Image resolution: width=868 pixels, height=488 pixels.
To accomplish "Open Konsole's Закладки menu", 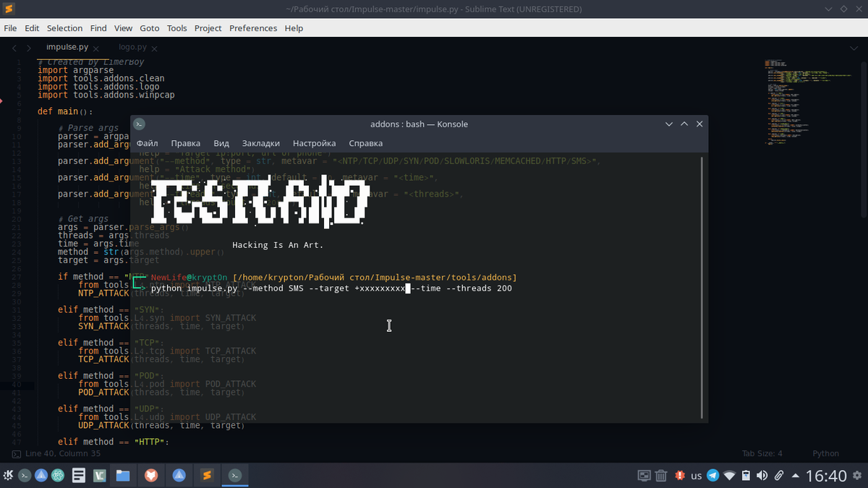I will click(x=261, y=143).
